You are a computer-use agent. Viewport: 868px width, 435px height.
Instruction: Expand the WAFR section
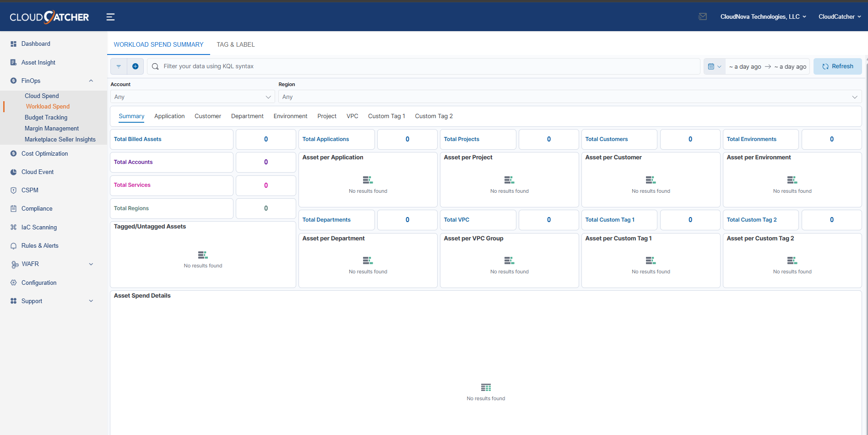(x=91, y=264)
